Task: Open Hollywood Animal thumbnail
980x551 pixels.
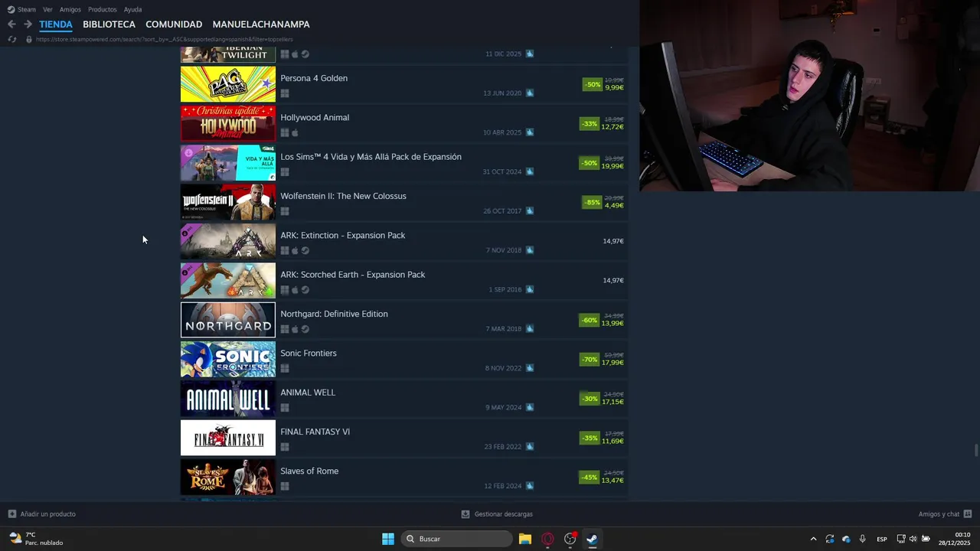Action: click(x=228, y=123)
